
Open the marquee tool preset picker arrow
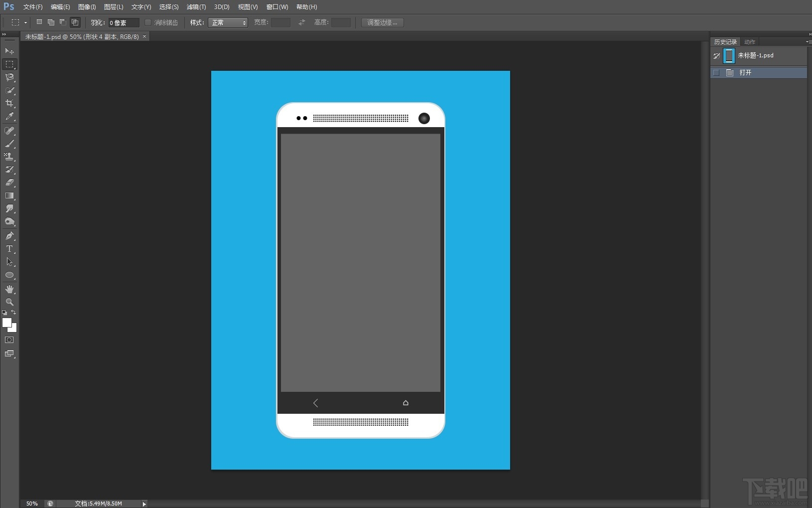tap(25, 23)
